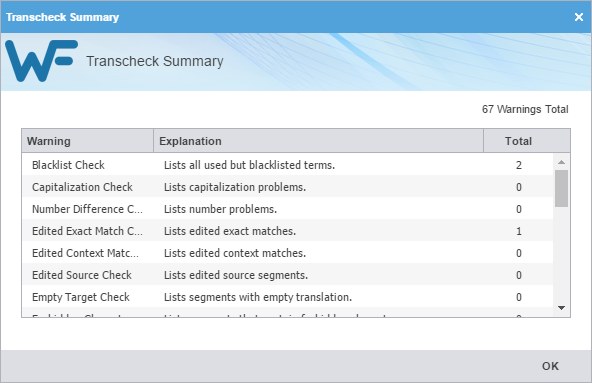Select the Blacklist Check row
The width and height of the screenshot is (592, 383).
click(x=288, y=165)
